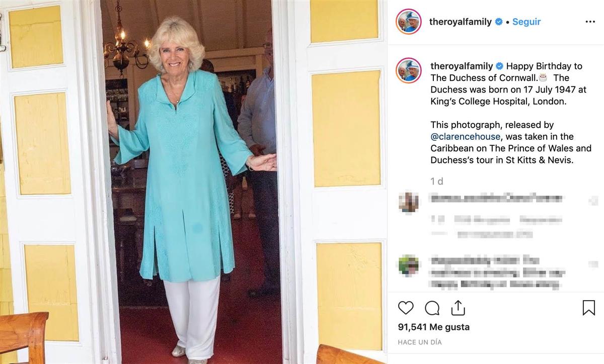Open the second commenter's avatar

pyautogui.click(x=408, y=265)
